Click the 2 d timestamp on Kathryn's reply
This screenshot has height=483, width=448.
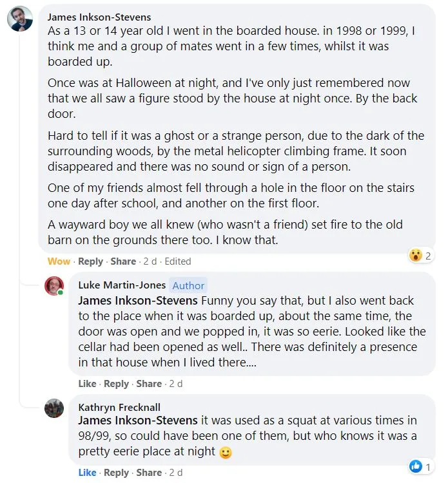click(175, 473)
